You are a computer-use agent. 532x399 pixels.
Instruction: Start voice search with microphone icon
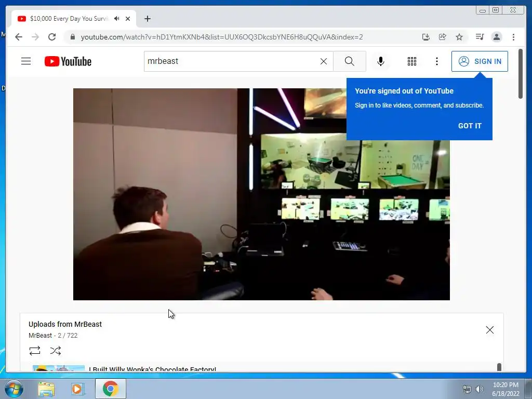[x=381, y=61]
